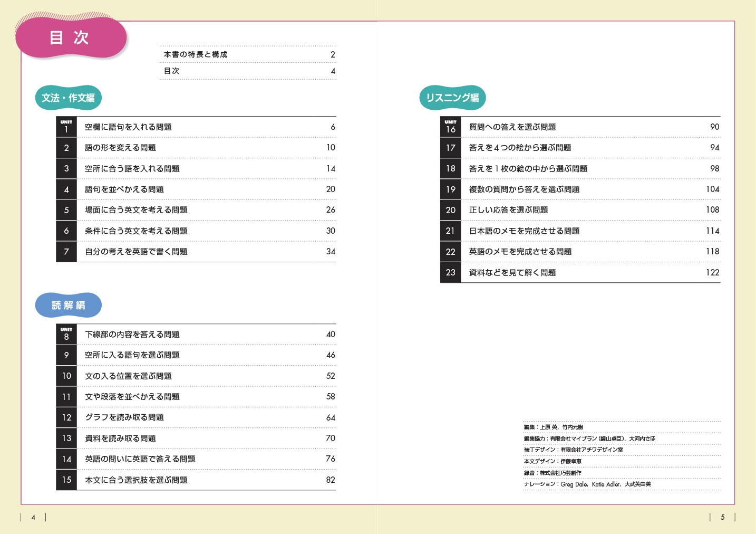This screenshot has width=756, height=534.
Task: Click Unit 1 空欄に語句を入れる問題
Action: [196, 127]
